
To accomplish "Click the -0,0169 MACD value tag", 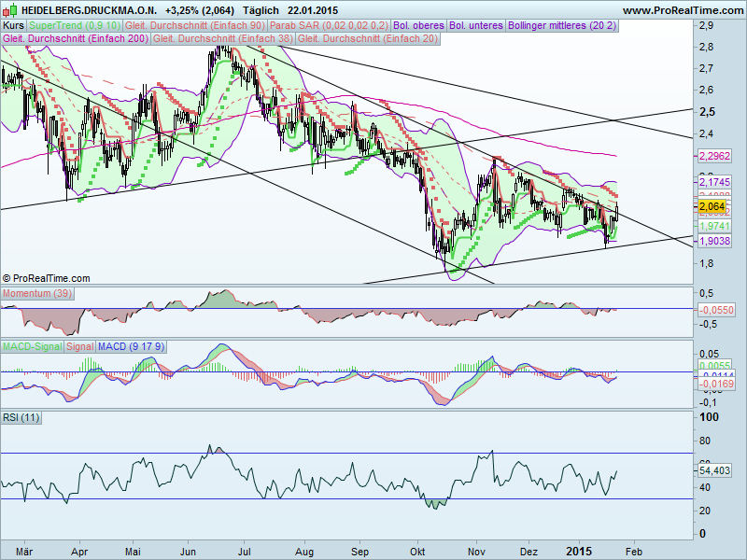I will pos(716,384).
